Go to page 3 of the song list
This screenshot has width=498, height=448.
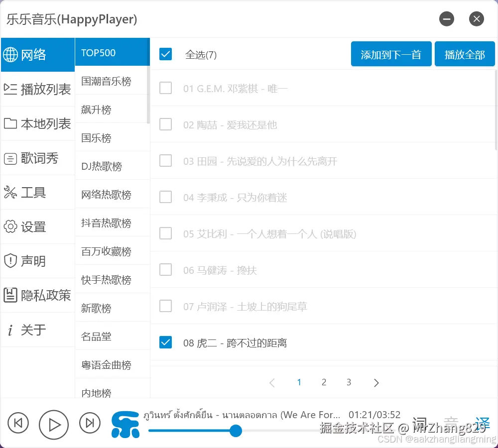pos(349,382)
